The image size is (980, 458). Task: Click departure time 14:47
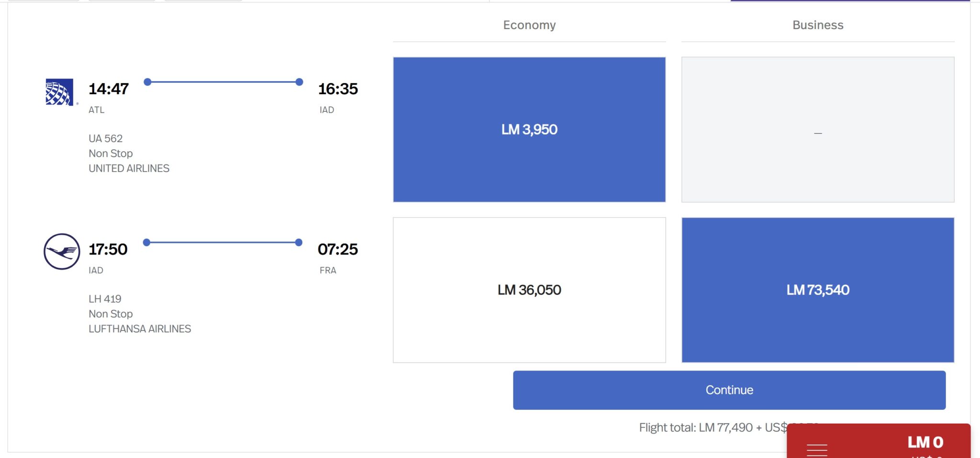109,89
